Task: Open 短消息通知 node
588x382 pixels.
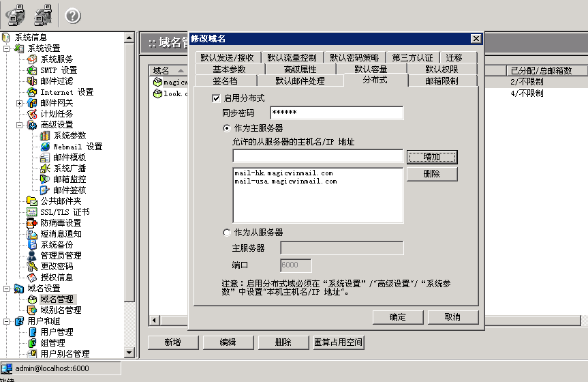Action: (61, 233)
